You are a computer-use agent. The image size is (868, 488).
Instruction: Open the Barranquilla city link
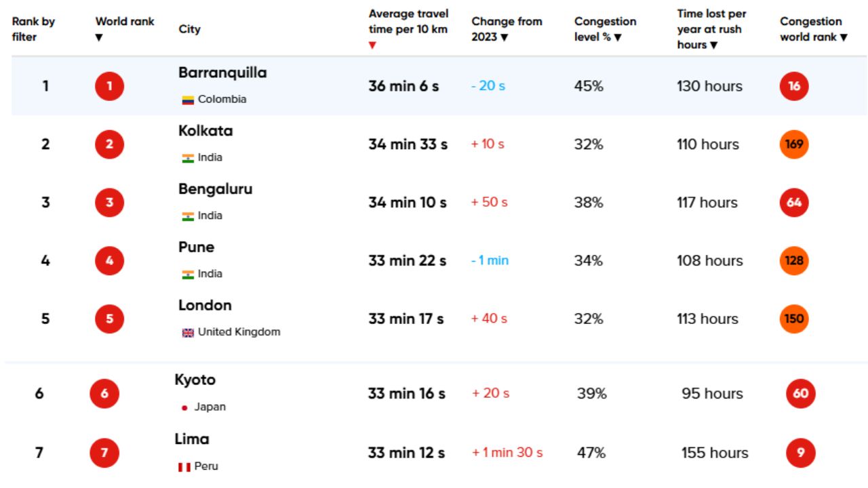click(222, 73)
